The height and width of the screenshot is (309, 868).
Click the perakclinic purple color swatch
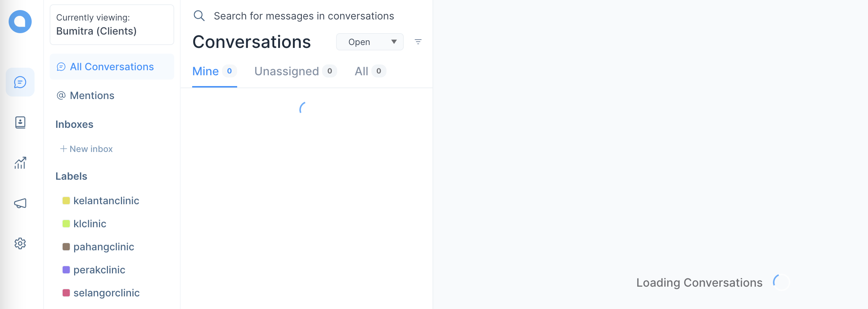click(x=66, y=269)
